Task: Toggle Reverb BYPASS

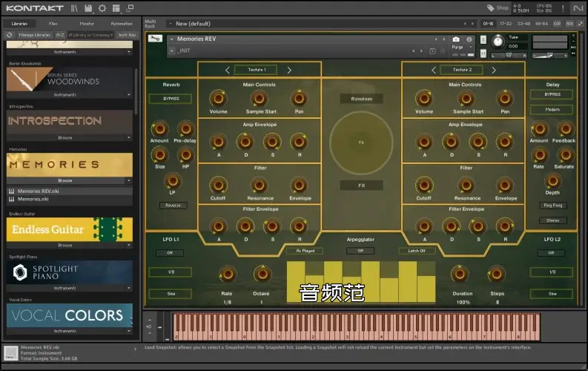Action: pyautogui.click(x=171, y=99)
